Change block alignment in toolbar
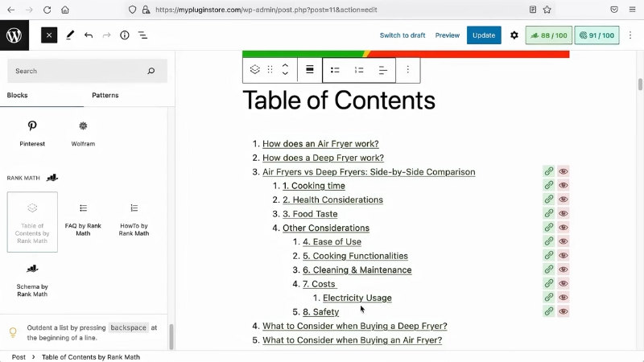Screen dimensions: 644x362 tap(310, 70)
